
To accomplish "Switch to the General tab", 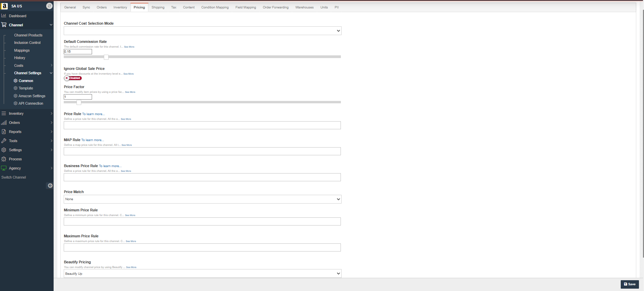I will tap(70, 7).
